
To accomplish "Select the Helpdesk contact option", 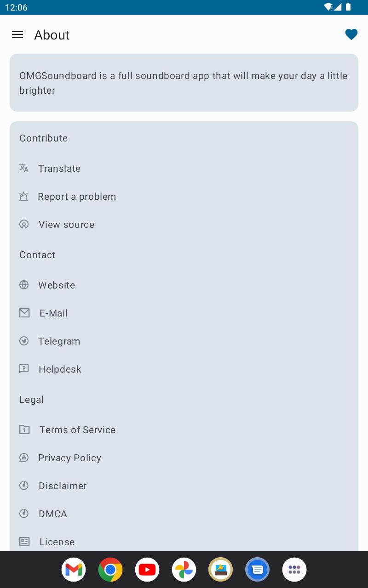I will click(x=60, y=369).
